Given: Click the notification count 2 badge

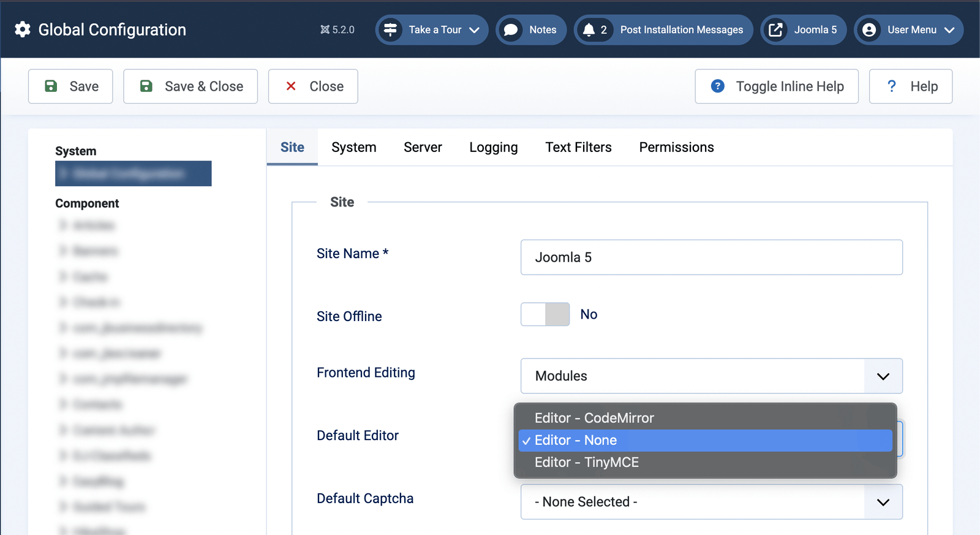Looking at the screenshot, I should 604,29.
